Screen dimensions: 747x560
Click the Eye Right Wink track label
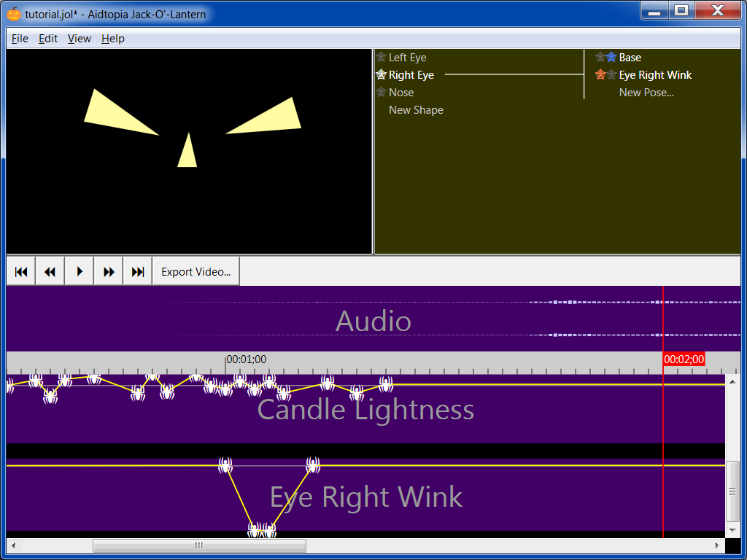coord(366,497)
